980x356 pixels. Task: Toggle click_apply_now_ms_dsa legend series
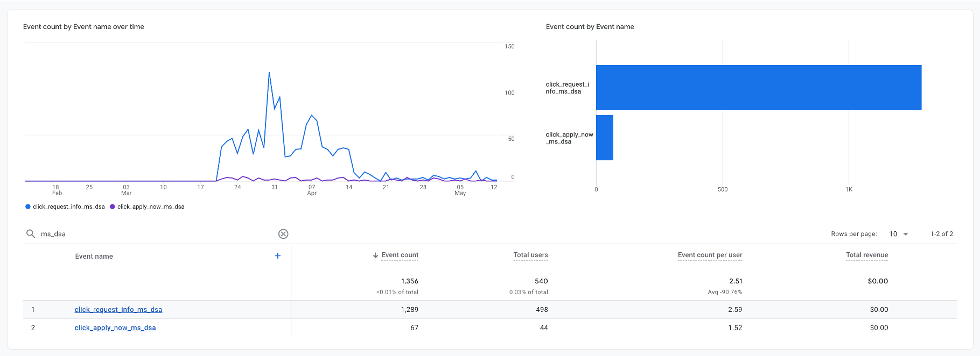click(x=151, y=207)
